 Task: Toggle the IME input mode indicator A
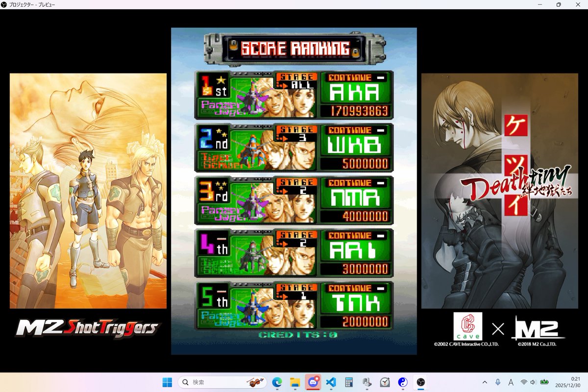511,382
